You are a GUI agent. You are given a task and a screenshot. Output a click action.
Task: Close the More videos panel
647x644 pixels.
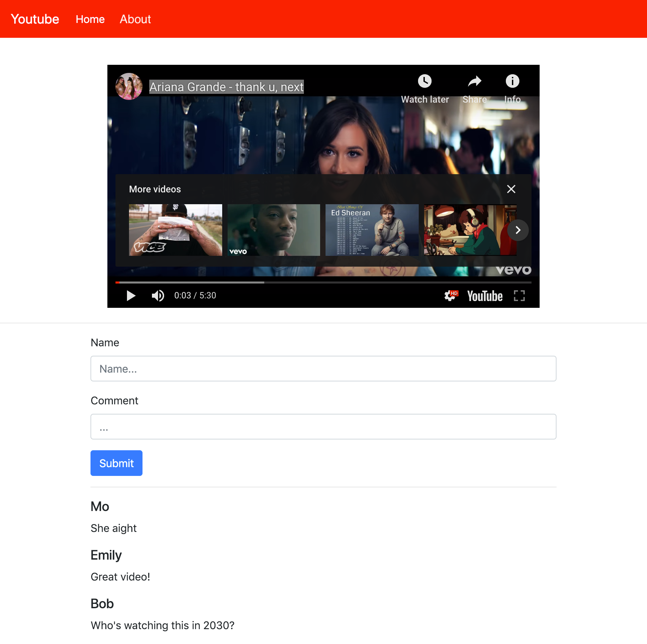(511, 189)
